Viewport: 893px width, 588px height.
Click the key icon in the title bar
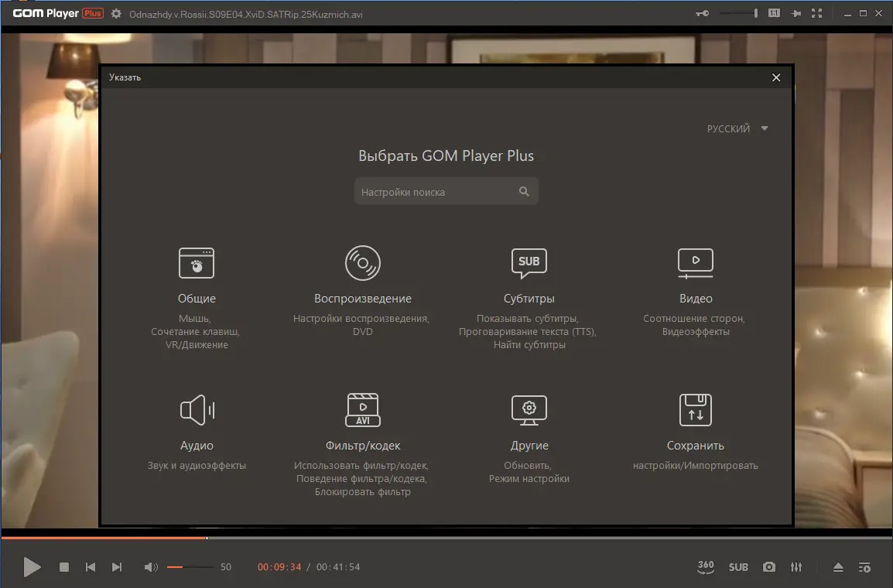pyautogui.click(x=702, y=14)
